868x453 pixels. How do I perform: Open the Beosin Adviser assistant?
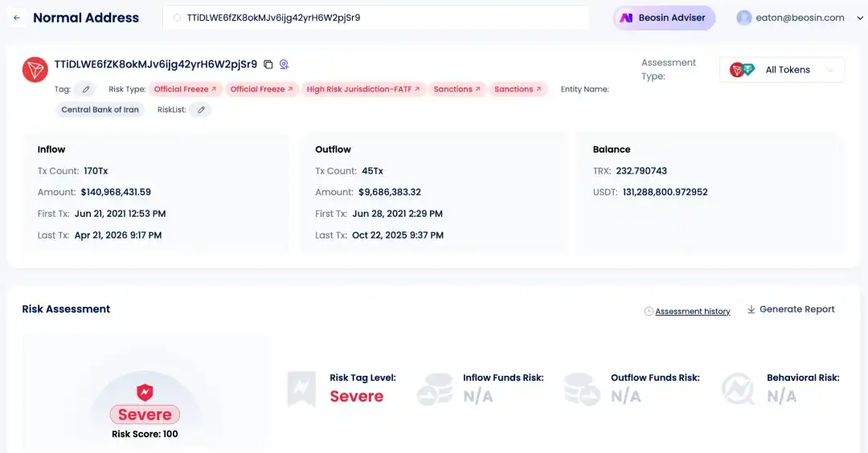[x=664, y=18]
